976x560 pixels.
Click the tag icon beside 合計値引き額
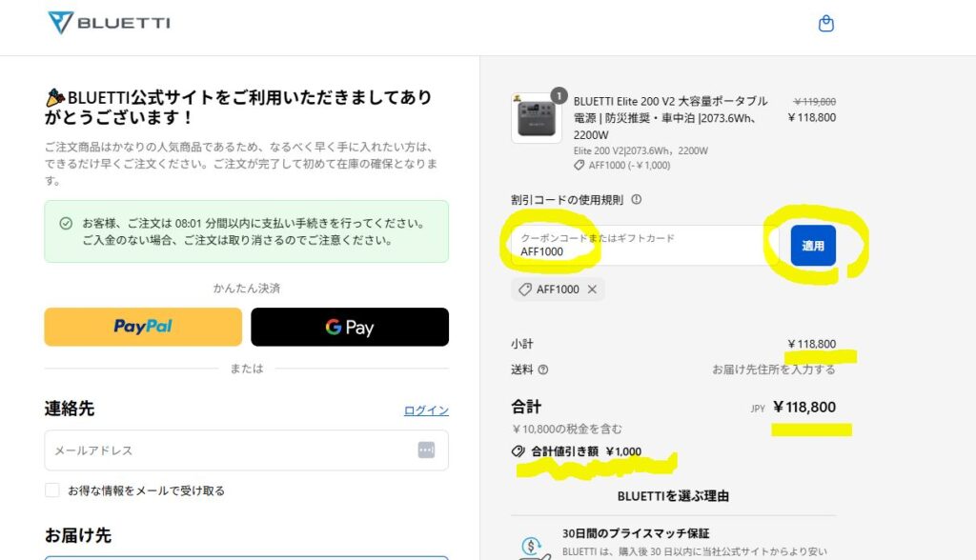pos(518,451)
